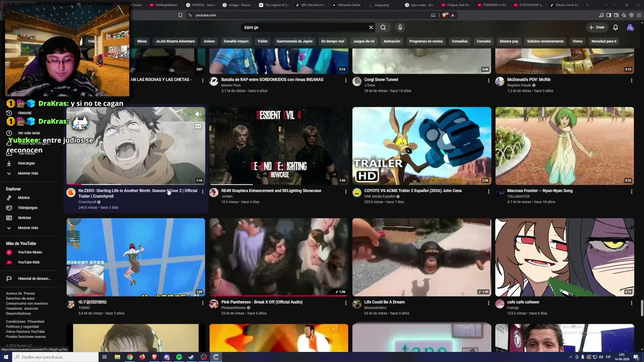644x362 pixels.
Task: Click the Re:ZERO preview progress bar
Action: 136,184
